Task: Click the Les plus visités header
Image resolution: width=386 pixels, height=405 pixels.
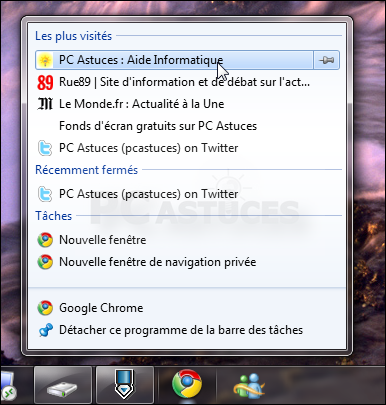Action: click(73, 36)
